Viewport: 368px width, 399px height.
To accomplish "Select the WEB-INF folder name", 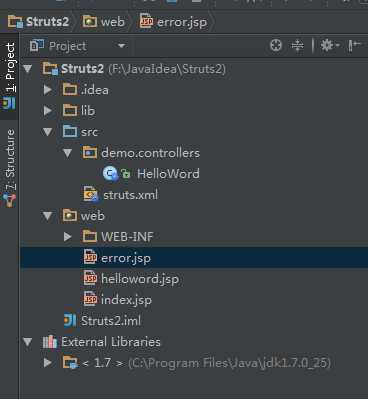I will [x=127, y=237].
